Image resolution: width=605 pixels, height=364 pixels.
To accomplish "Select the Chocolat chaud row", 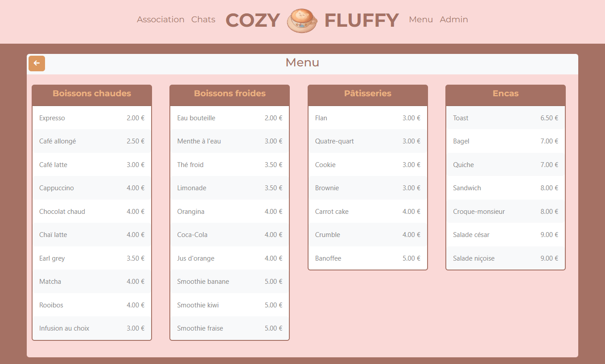I will [x=92, y=212].
